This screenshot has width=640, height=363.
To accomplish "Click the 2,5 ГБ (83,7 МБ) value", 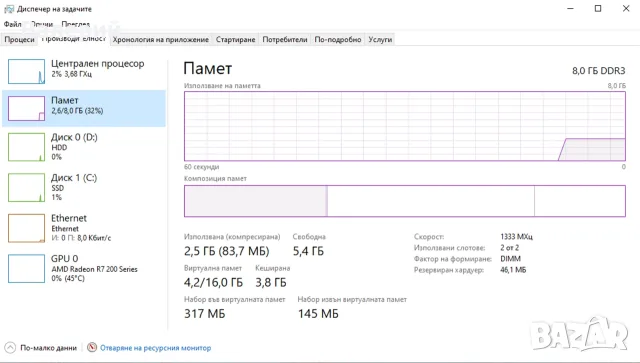I will (227, 251).
